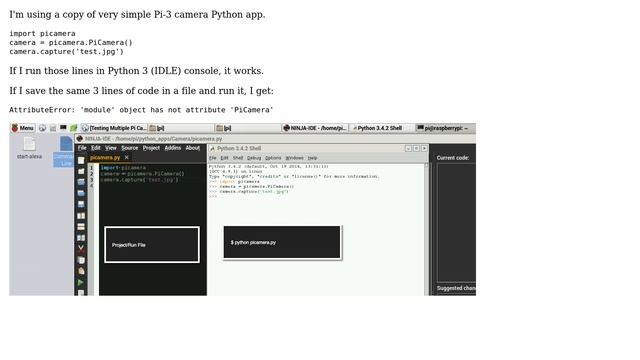Click camera.capture('test.jpg') in page code block
The image size is (640, 360).
click(x=67, y=52)
